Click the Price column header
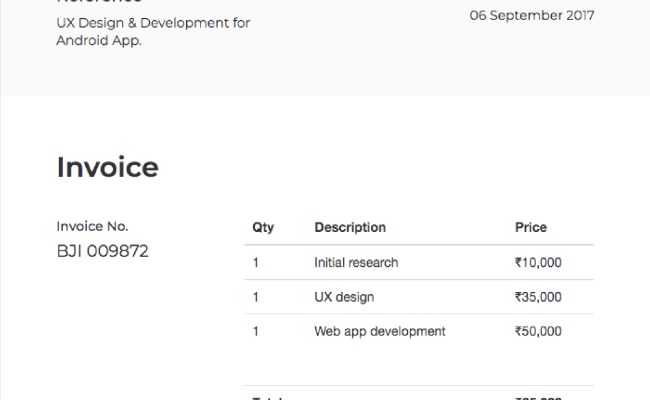This screenshot has height=400, width=650. coord(531,228)
